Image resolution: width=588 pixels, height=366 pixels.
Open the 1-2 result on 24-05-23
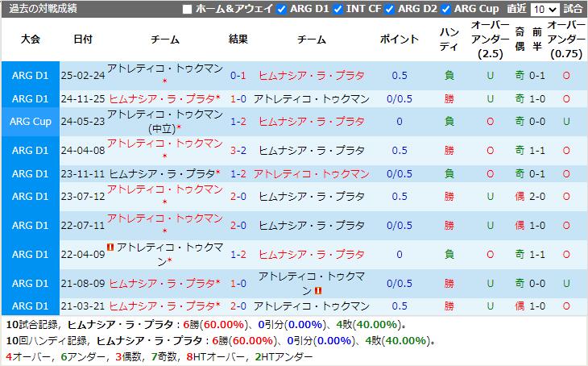(x=238, y=122)
